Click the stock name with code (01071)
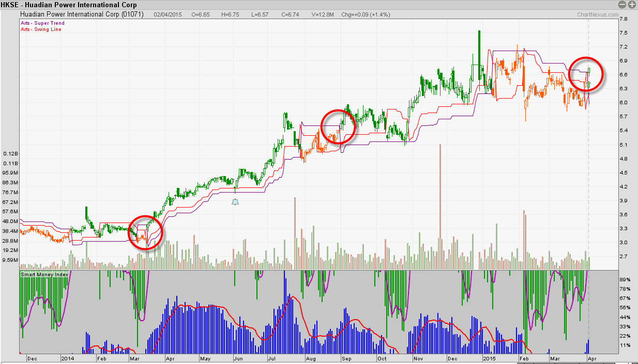Screen dimensions: 638x364 82,14
